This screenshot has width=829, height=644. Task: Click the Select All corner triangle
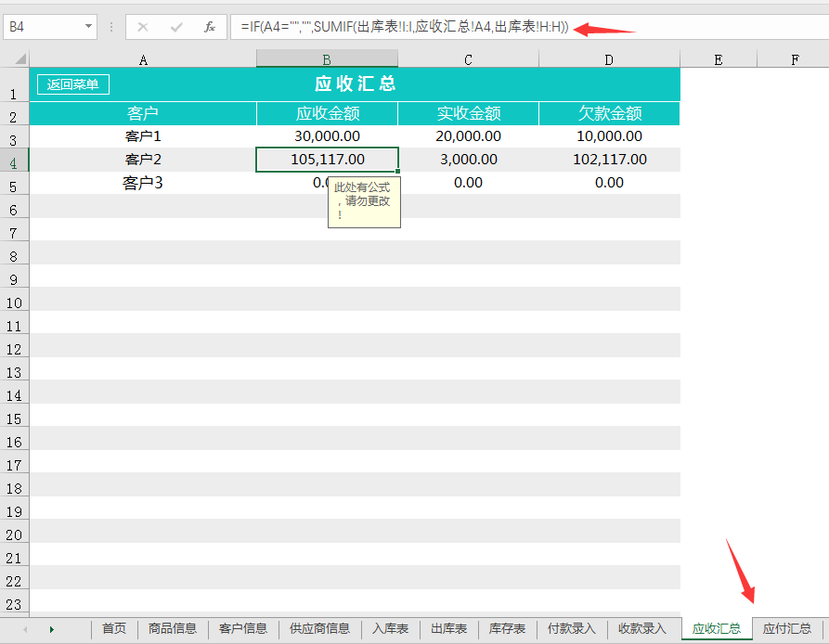20,58
